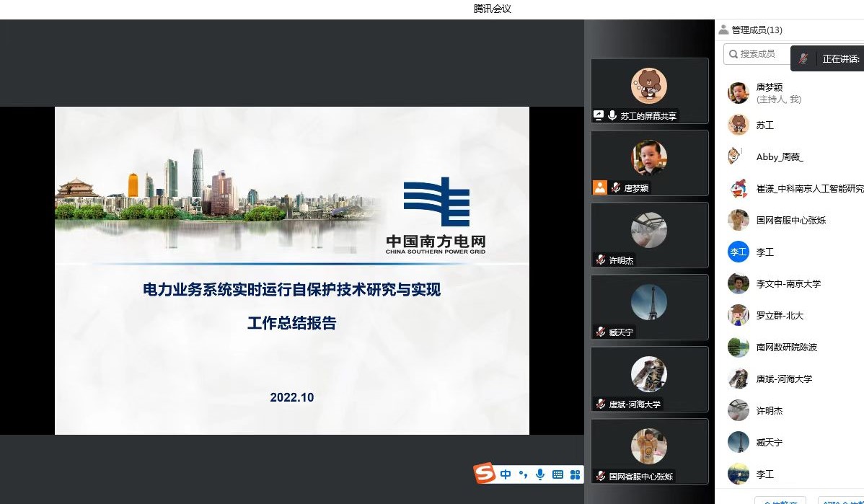This screenshot has width=864, height=504.
Task: Click muted mic icon on 许明杰 tile
Action: point(600,260)
